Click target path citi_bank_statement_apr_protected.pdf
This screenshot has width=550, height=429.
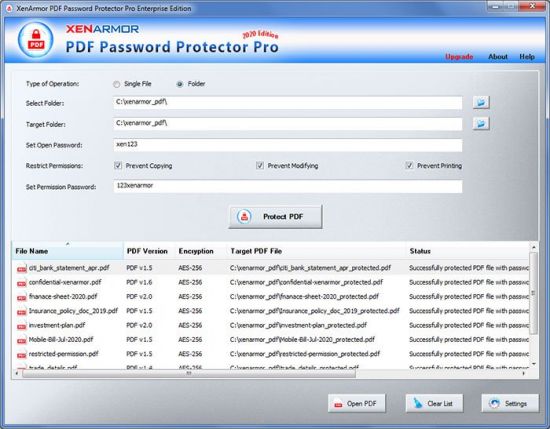[x=310, y=268]
